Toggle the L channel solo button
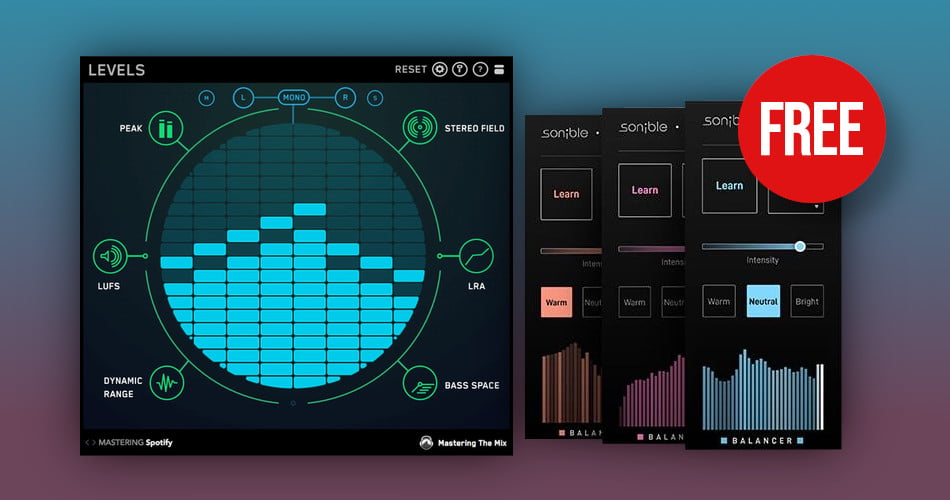The height and width of the screenshot is (500, 950). [243, 97]
